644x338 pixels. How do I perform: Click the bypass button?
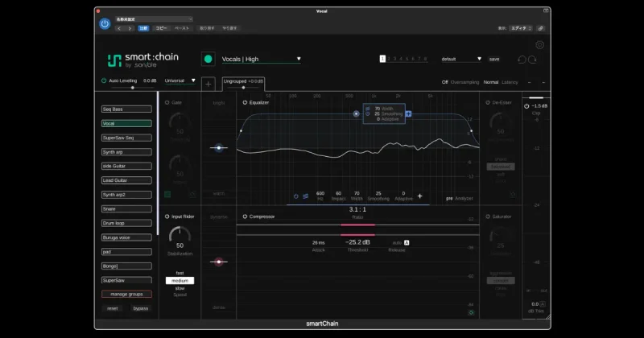click(x=140, y=308)
